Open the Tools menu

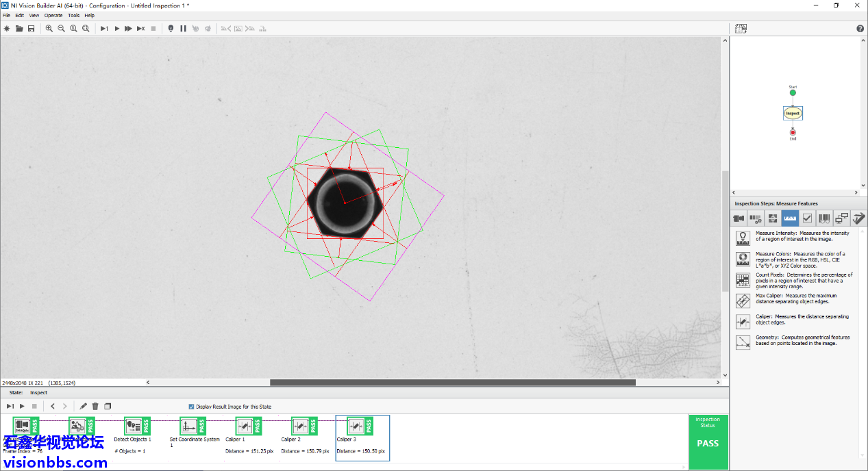[x=73, y=15]
